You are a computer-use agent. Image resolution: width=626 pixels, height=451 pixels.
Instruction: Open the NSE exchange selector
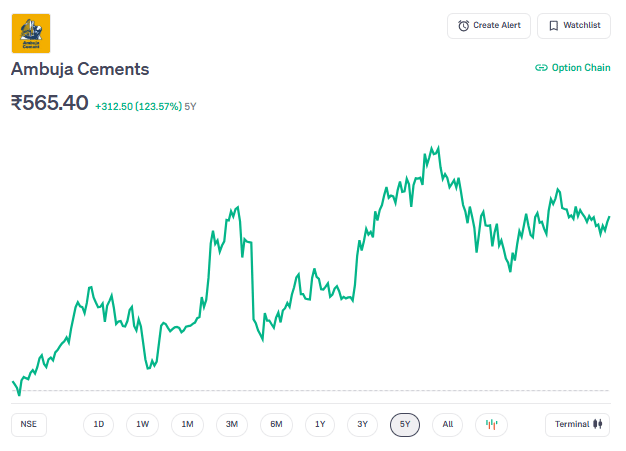(29, 424)
